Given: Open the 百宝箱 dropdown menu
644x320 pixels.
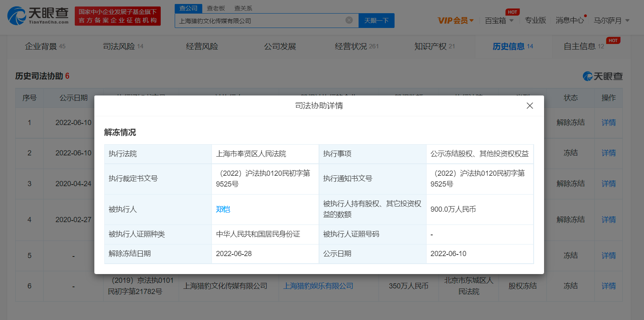Looking at the screenshot, I should 499,20.
